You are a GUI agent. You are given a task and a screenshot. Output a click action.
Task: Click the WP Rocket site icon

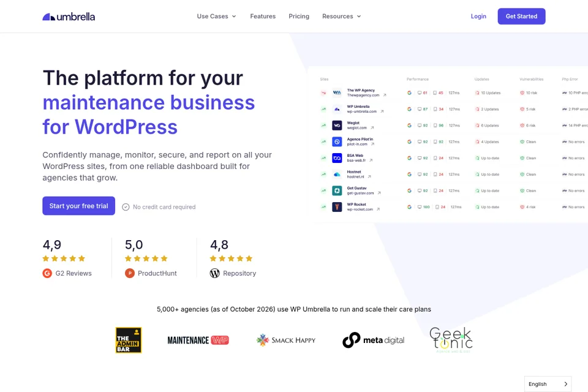tap(337, 207)
